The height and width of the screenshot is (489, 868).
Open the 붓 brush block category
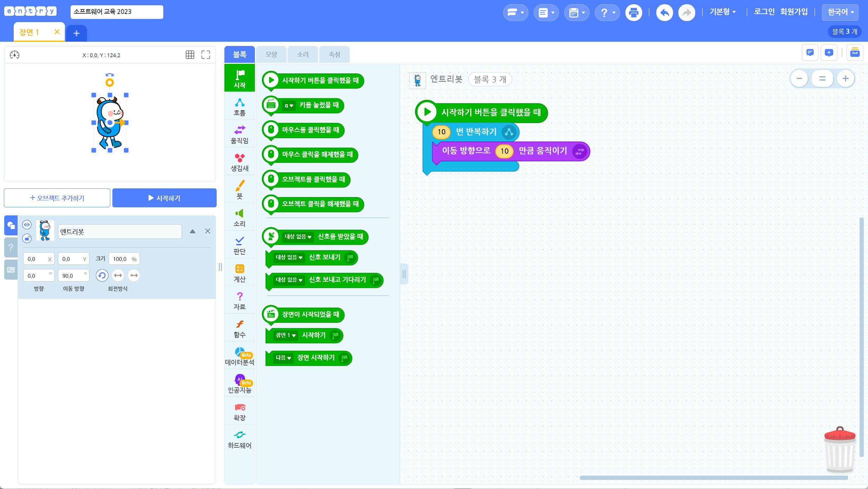239,189
